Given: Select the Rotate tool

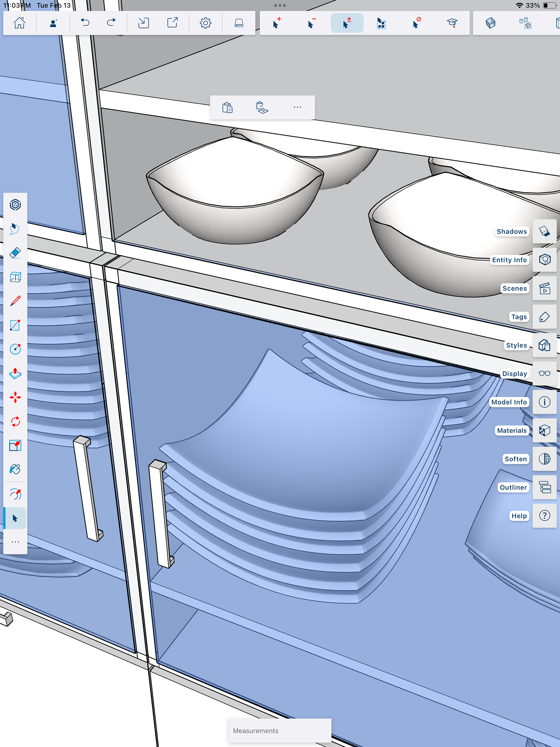Looking at the screenshot, I should pyautogui.click(x=15, y=421).
